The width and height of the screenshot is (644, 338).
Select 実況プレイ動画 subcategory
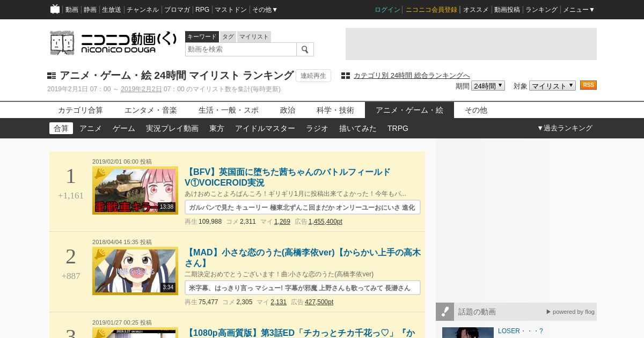[x=172, y=128]
